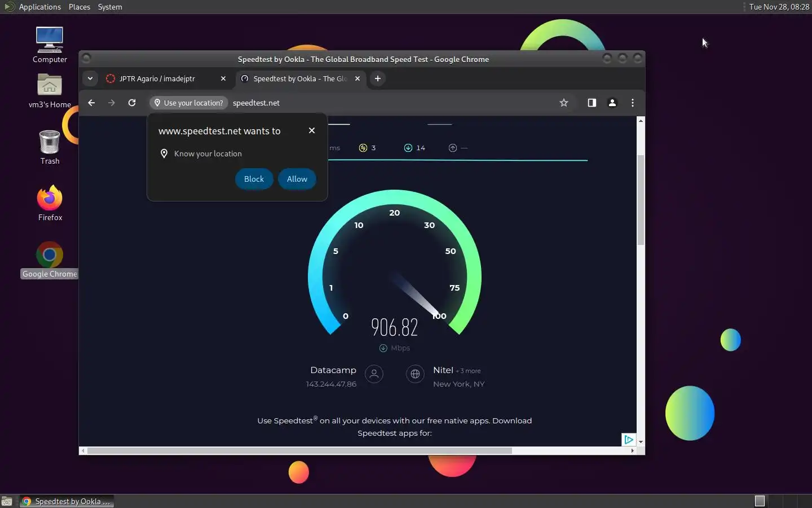Image resolution: width=812 pixels, height=508 pixels.
Task: Click the Nitel server name
Action: [x=443, y=370]
